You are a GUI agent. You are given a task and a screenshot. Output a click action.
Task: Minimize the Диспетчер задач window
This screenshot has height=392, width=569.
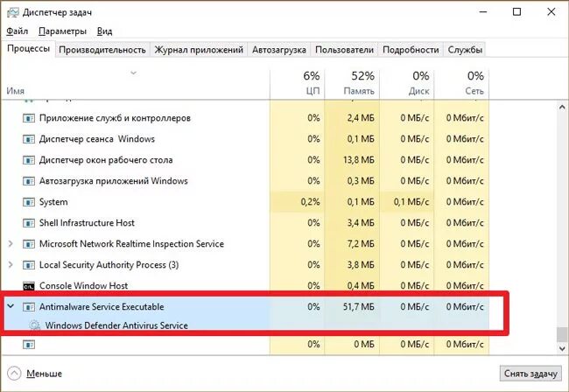pos(483,12)
